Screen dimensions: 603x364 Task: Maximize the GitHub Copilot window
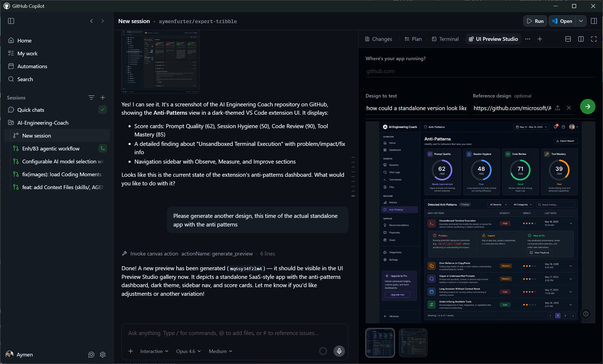click(574, 6)
